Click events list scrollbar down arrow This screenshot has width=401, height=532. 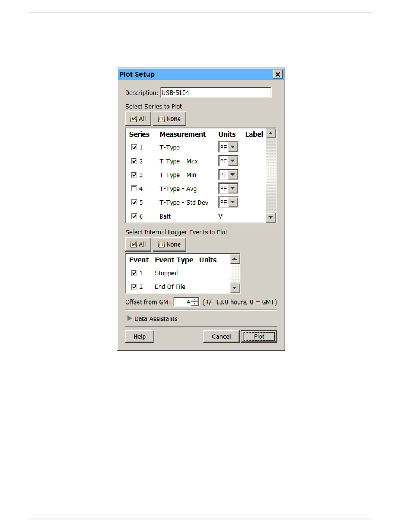235,288
